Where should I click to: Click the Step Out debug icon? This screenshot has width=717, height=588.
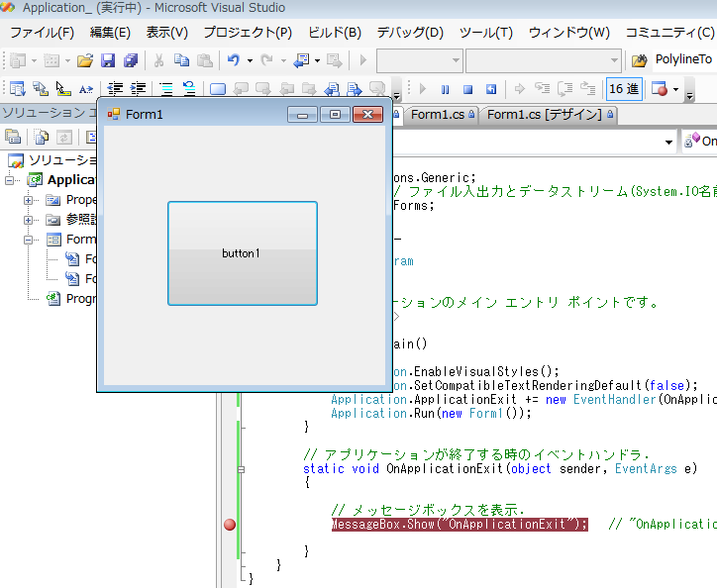pos(588,89)
